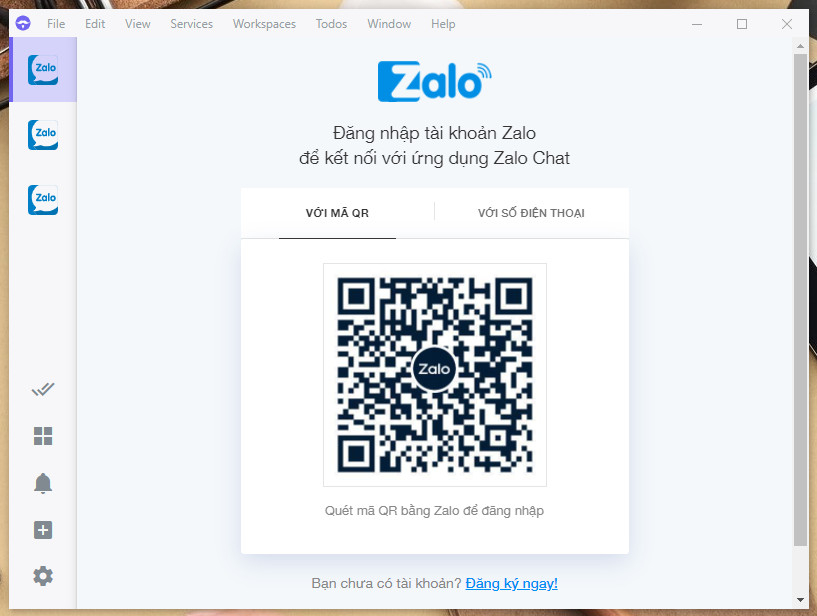Open the Services menu
Screen dimensions: 817x616
pos(191,24)
